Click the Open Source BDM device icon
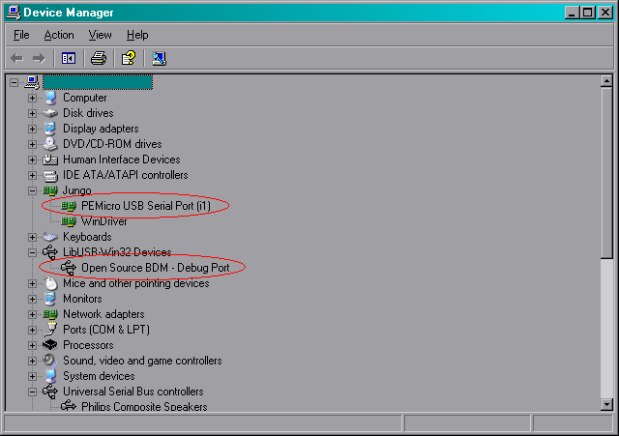This screenshot has width=619, height=436. (x=68, y=268)
